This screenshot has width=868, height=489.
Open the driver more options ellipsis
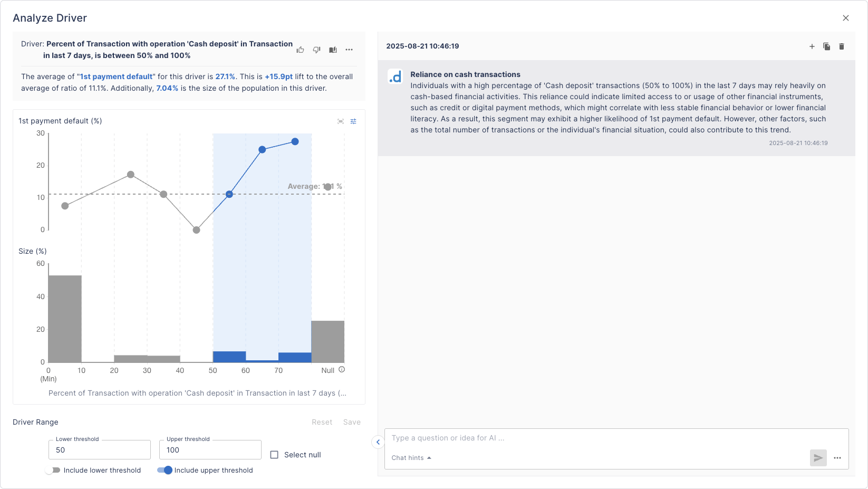coord(349,50)
